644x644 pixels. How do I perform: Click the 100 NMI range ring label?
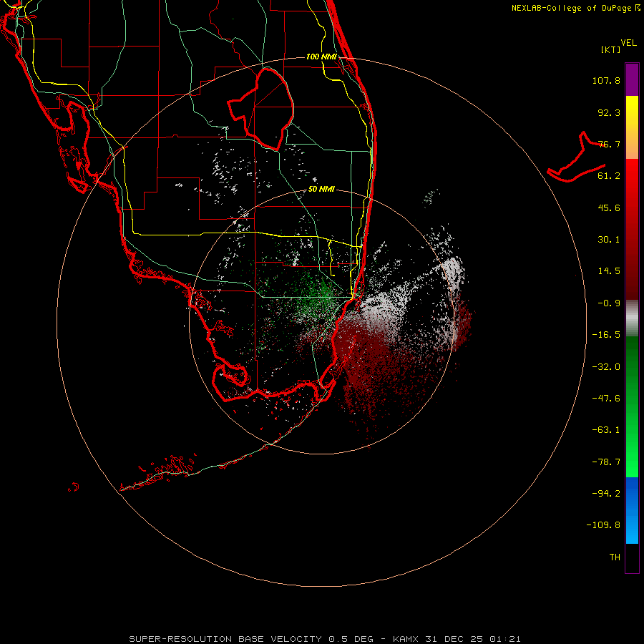321,57
